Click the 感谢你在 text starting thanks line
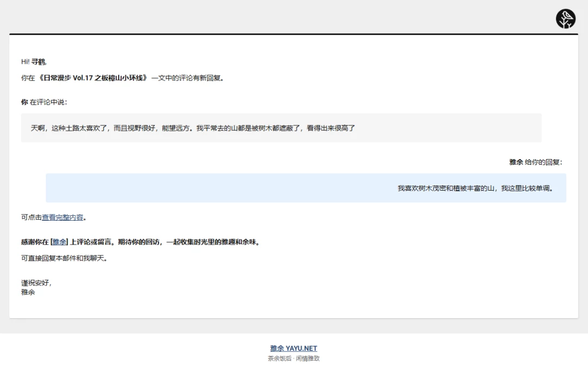This screenshot has width=588, height=365. coord(35,242)
